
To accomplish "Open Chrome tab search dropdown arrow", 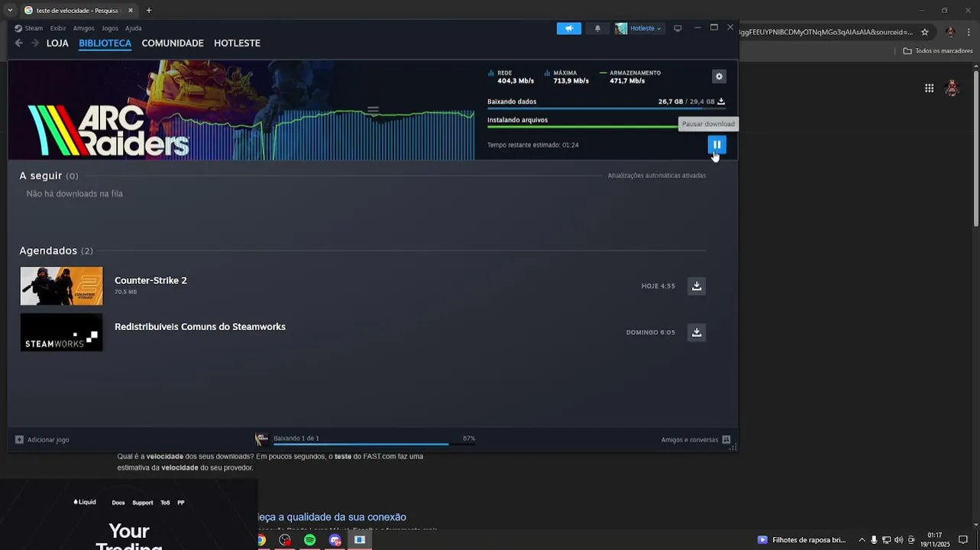I will (10, 10).
